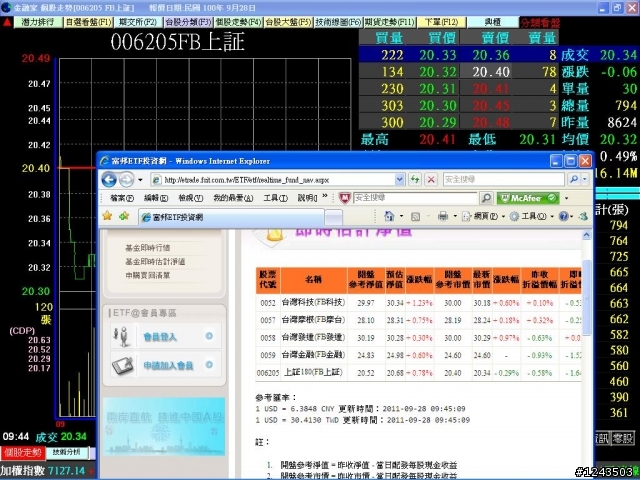Open the 編輯(E) menu in IE

(x=156, y=198)
